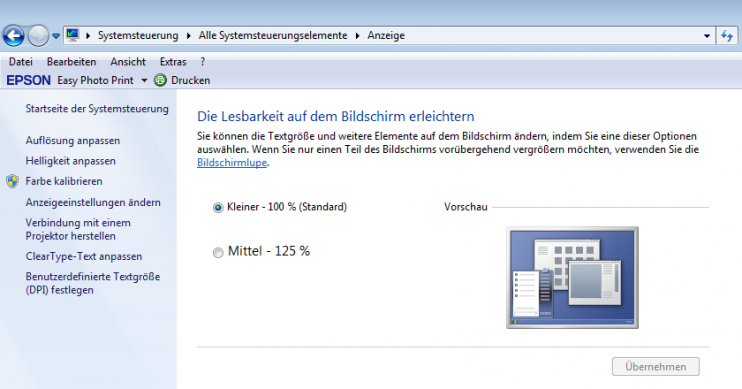Expand the arrow after the computer icon
The width and height of the screenshot is (742, 389).
88,35
